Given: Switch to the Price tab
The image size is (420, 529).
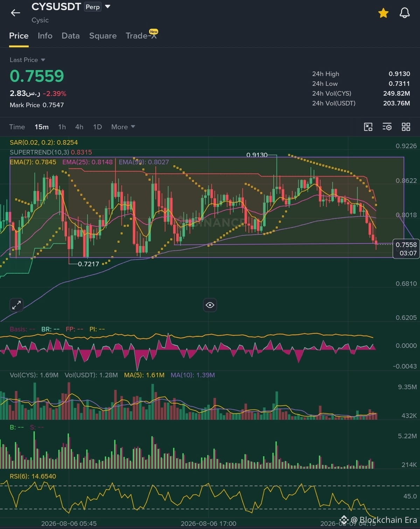Looking at the screenshot, I should (19, 36).
